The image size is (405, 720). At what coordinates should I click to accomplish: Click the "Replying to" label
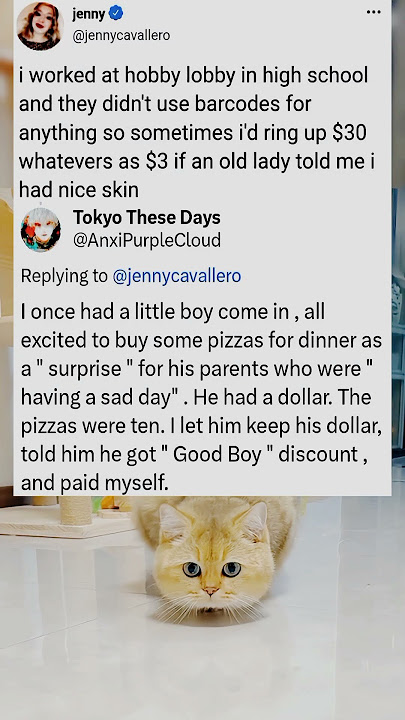pyautogui.click(x=64, y=276)
